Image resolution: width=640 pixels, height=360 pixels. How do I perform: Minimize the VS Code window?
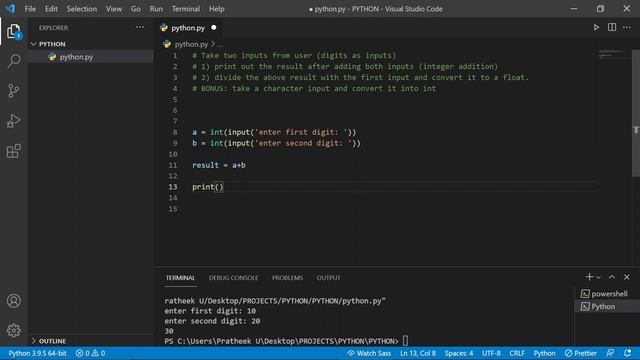tap(574, 9)
